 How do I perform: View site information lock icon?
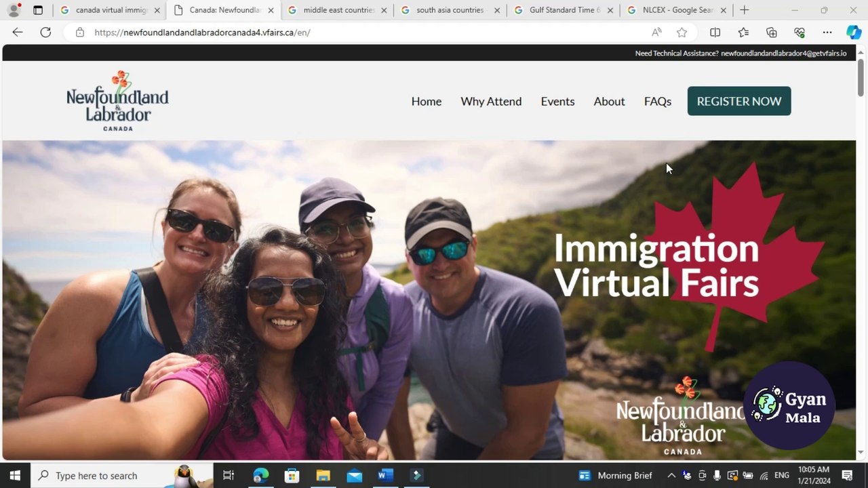point(80,33)
